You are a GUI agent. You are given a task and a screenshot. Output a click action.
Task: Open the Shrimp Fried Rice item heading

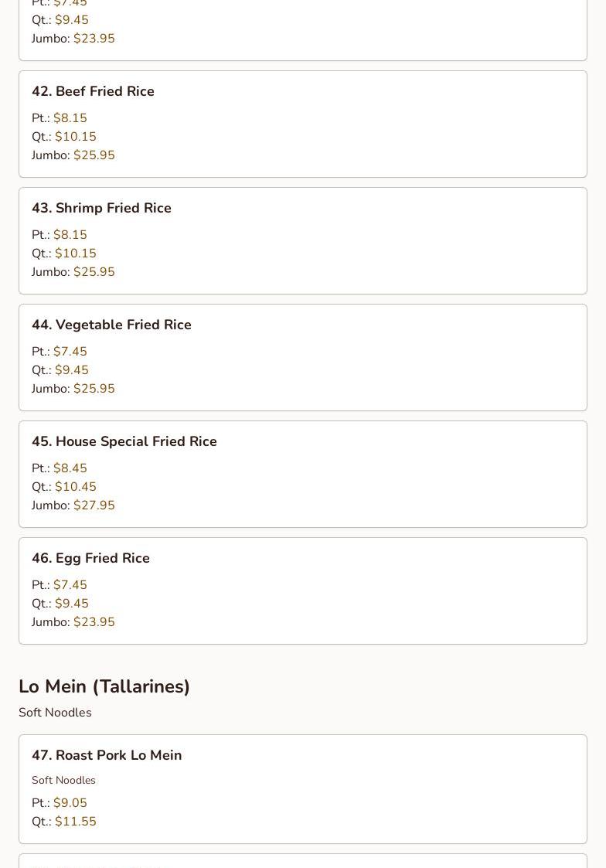pos(101,208)
